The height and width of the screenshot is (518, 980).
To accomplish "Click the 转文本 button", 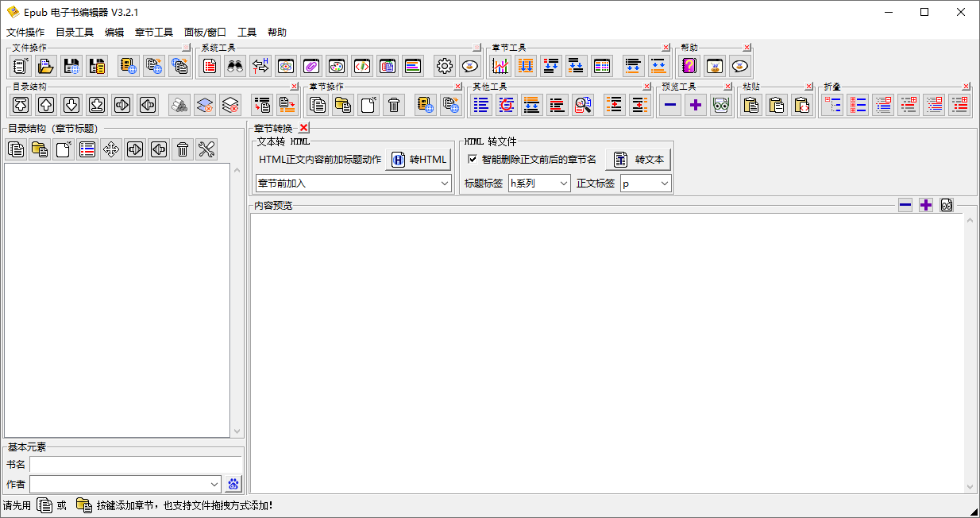I will [639, 159].
